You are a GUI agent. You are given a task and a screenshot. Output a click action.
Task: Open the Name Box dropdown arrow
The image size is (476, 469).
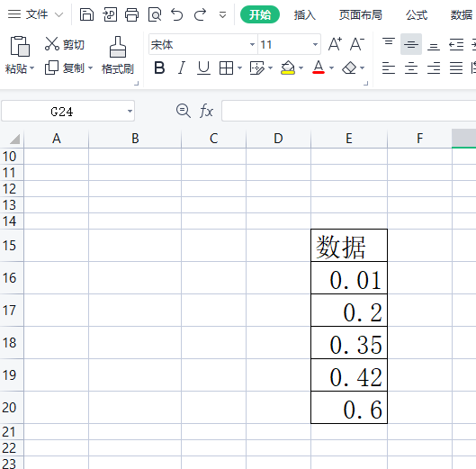point(130,112)
